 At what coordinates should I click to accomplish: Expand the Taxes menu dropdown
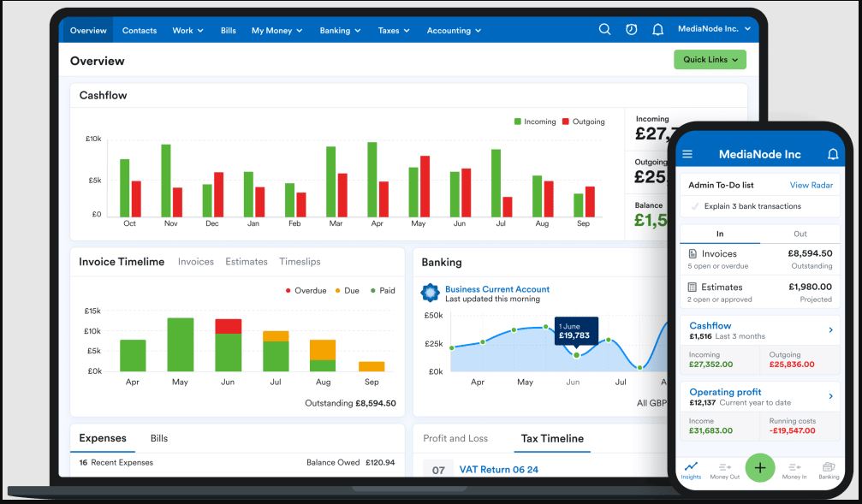[x=394, y=31]
